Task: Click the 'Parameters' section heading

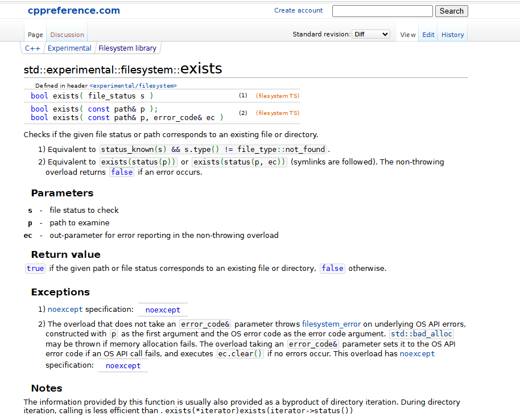Action: pyautogui.click(x=63, y=193)
